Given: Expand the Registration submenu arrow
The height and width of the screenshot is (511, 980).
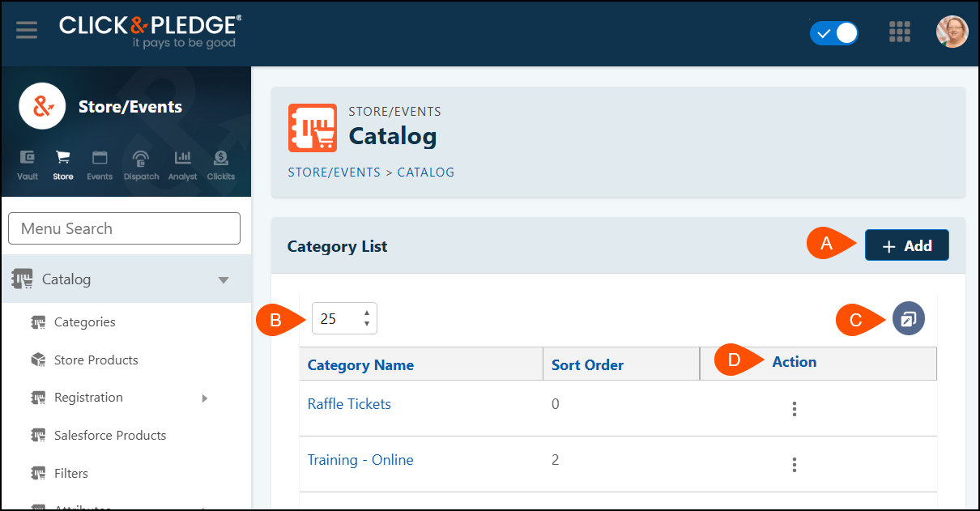Looking at the screenshot, I should pos(206,398).
